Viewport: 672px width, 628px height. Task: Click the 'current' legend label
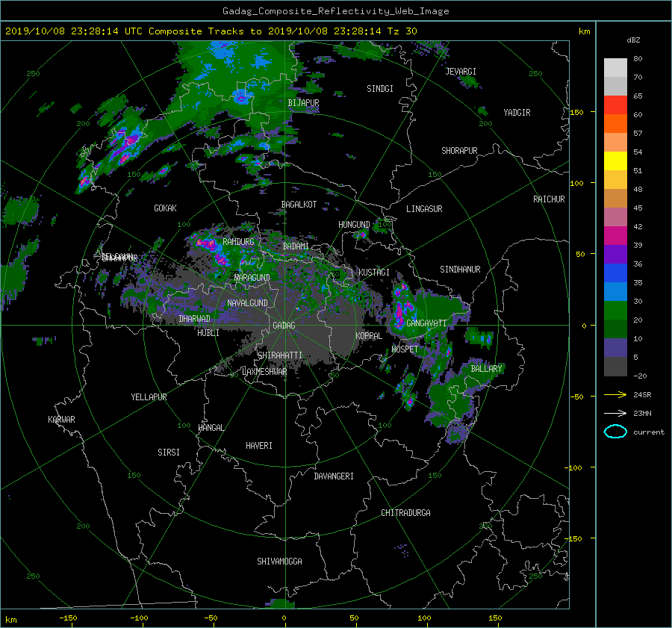click(x=649, y=432)
